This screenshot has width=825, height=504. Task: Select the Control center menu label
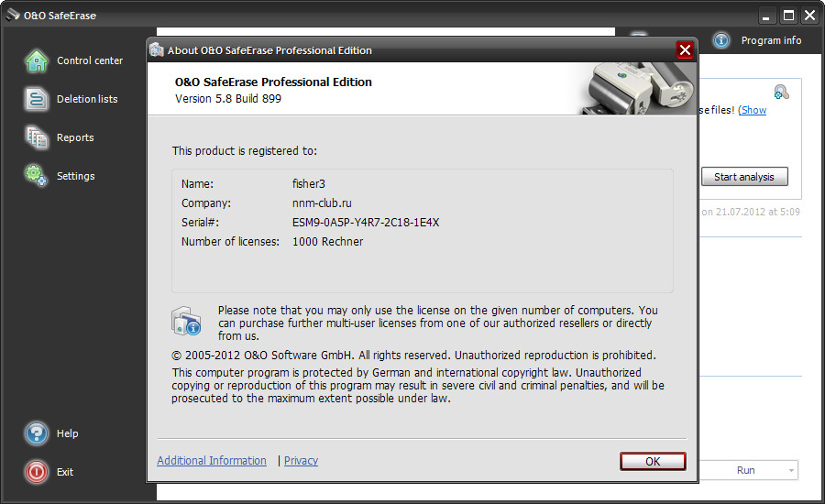[x=90, y=60]
